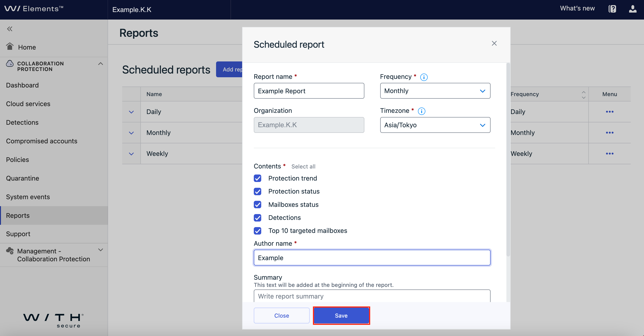644x336 pixels.
Task: Sort by the Frequency column arrows
Action: point(583,95)
